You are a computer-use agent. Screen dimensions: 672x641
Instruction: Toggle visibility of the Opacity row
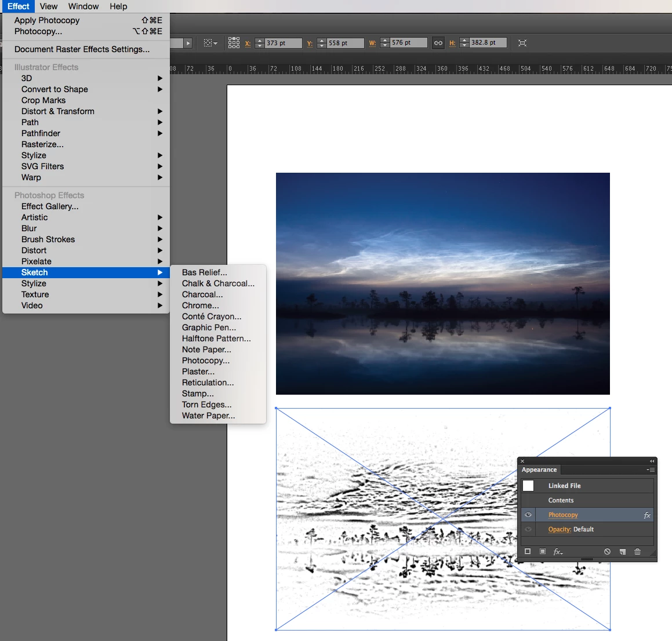tap(528, 530)
